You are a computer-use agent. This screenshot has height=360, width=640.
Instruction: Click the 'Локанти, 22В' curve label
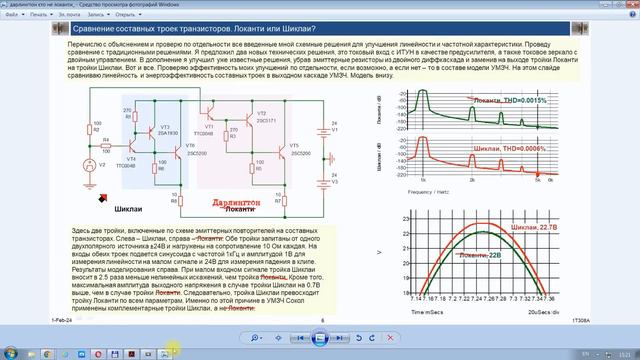tap(480, 256)
